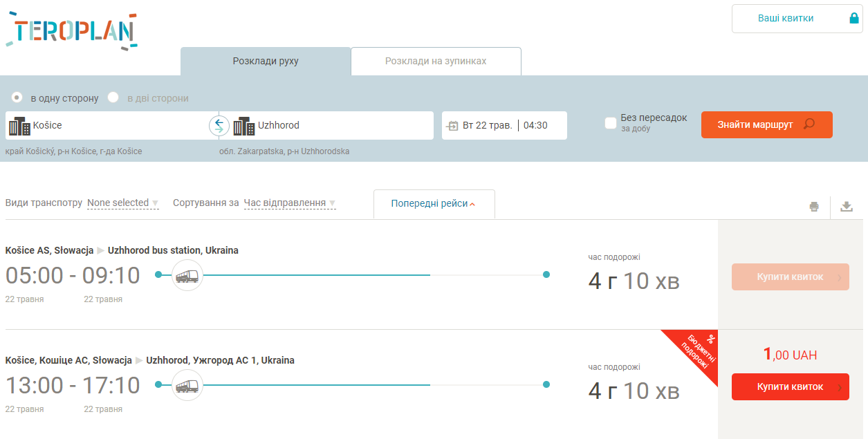Viewport: 868px width, 439px height.
Task: Click обл. Zakarpatska region text
Action: pyautogui.click(x=284, y=151)
